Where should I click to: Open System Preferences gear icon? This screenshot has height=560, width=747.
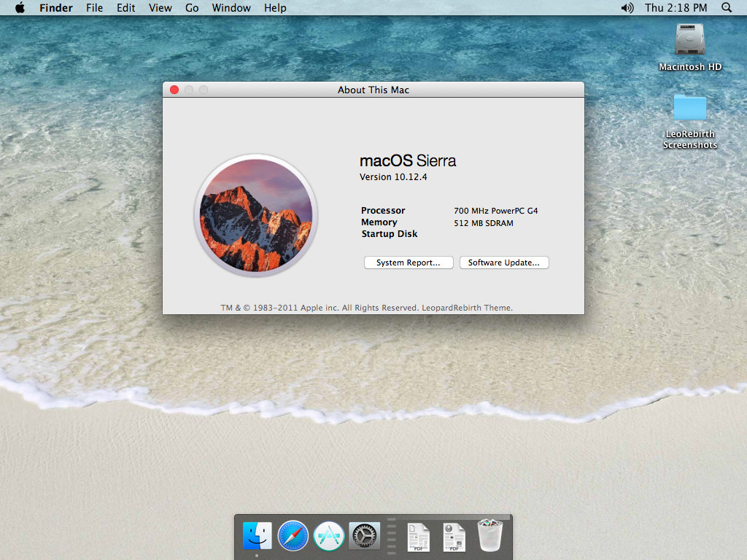[x=365, y=536]
